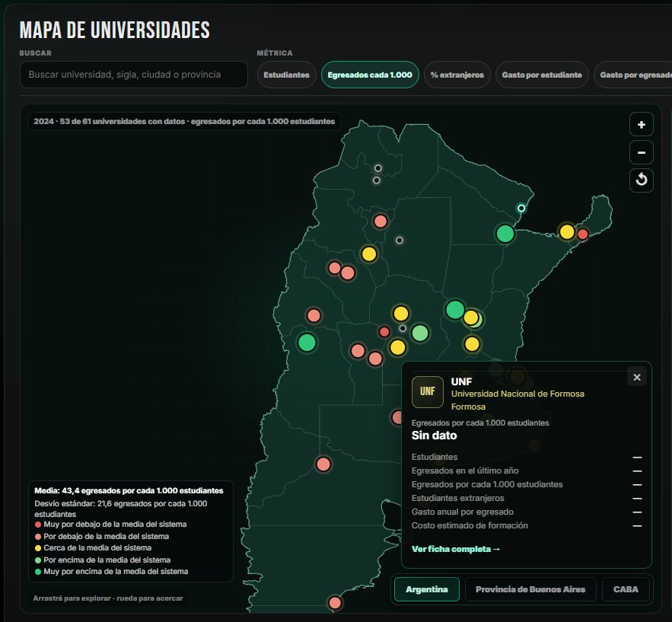Click legend text Por debajo de la media
Screen dimensions: 672x622
pos(107,536)
